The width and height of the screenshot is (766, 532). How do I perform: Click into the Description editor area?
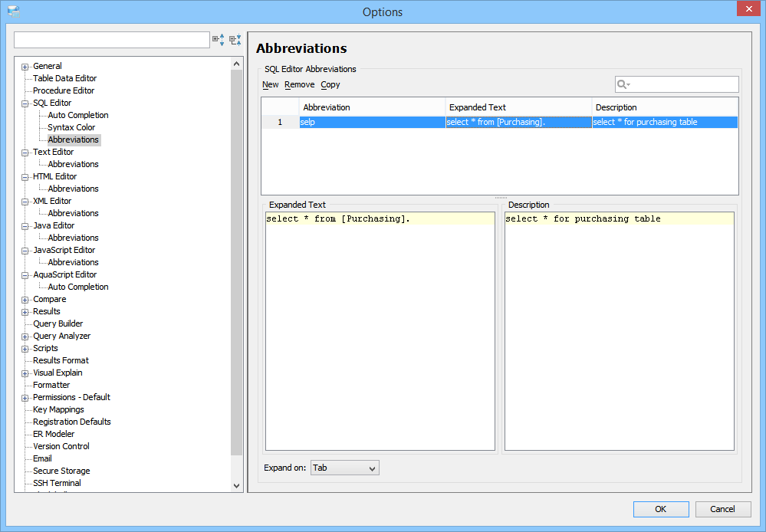point(619,331)
